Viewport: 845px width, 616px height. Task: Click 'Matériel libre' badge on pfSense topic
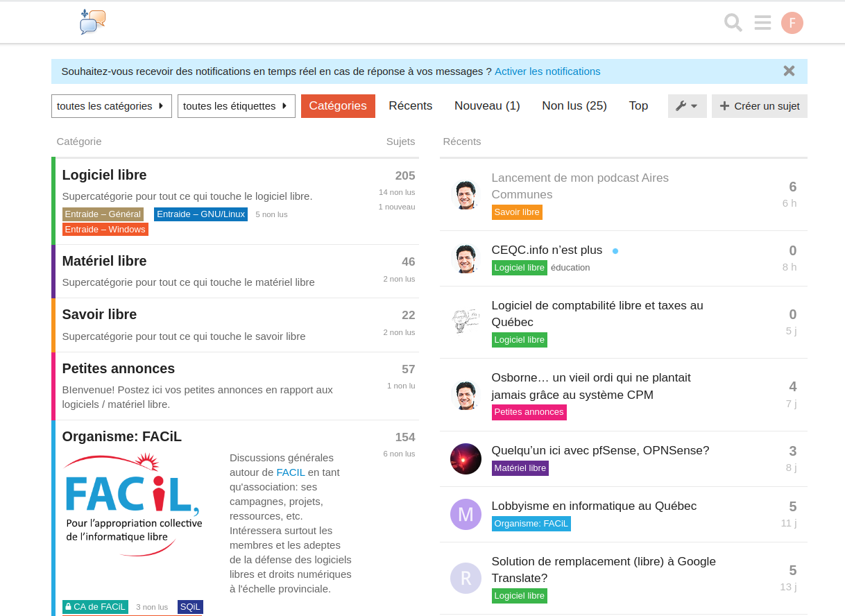pyautogui.click(x=520, y=468)
